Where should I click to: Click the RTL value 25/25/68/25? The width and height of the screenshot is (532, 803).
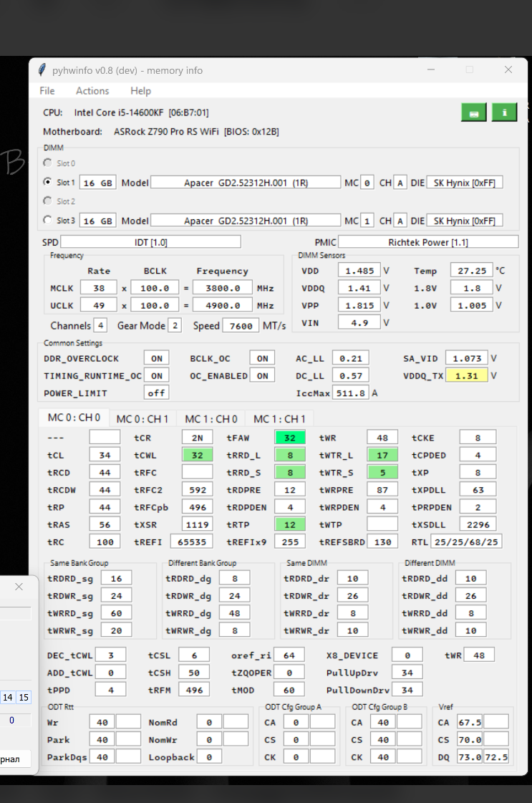[466, 542]
